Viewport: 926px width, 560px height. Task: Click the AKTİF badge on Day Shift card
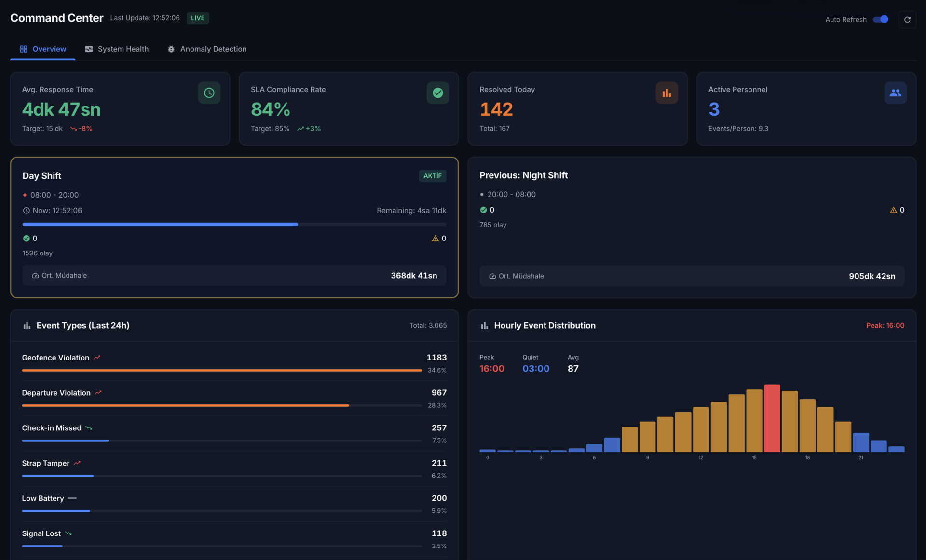click(x=433, y=176)
